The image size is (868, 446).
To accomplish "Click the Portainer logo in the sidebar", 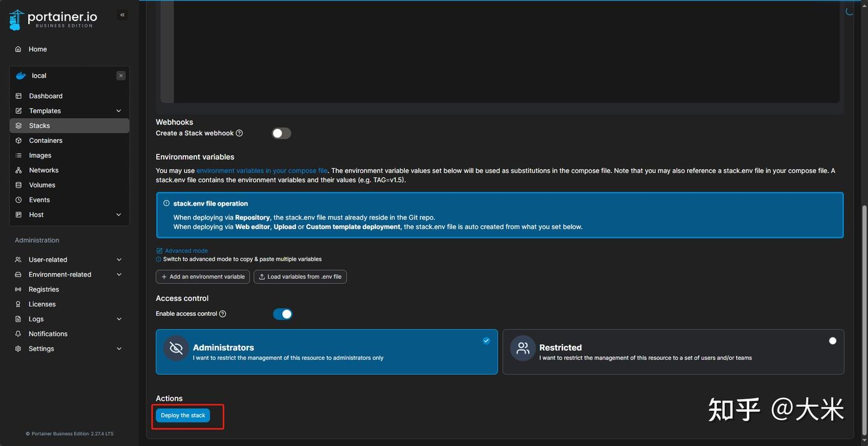I will 53,19.
